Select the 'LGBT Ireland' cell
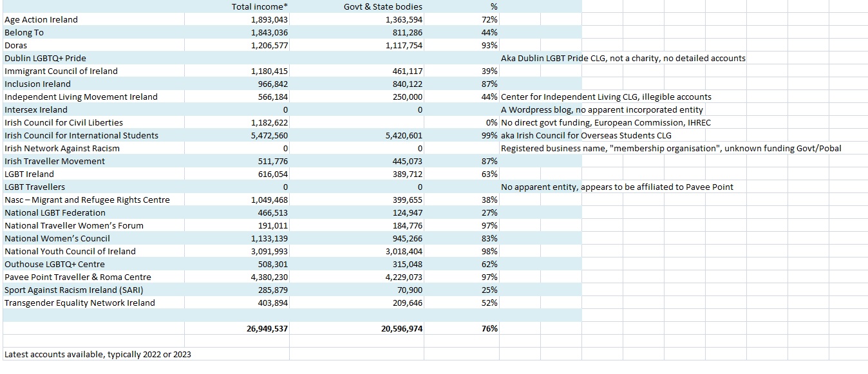 (93, 174)
